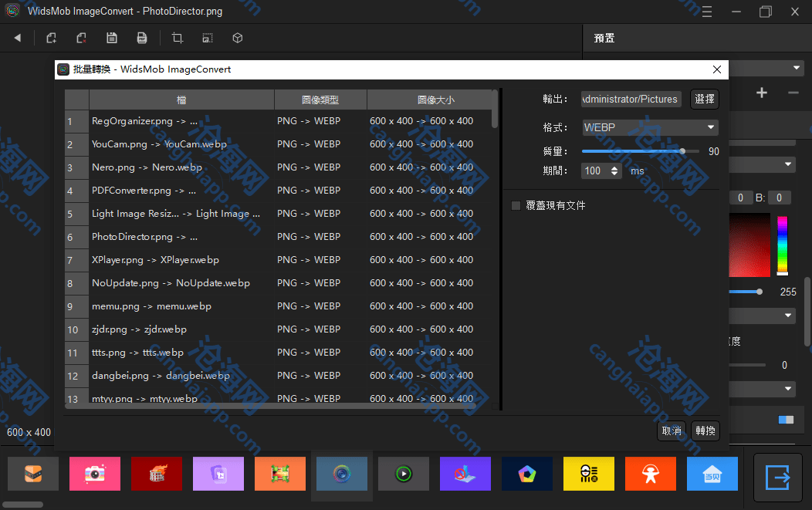Select the crop tool icon
This screenshot has width=812, height=510.
click(x=178, y=38)
